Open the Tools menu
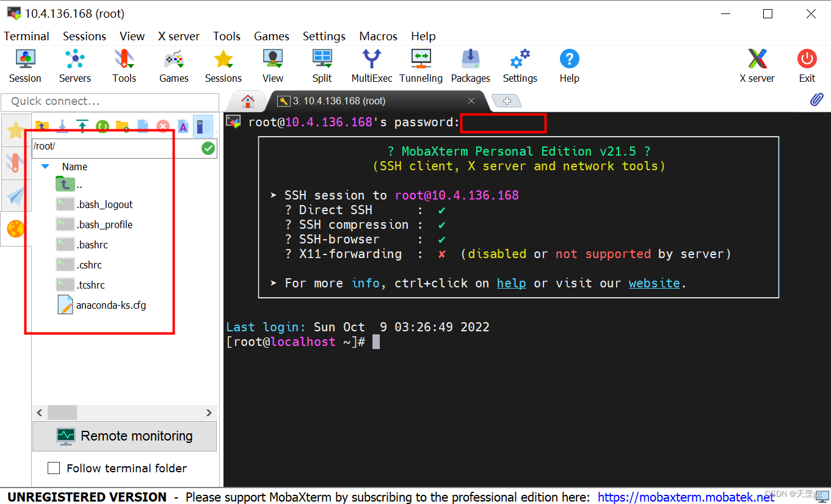 click(227, 36)
